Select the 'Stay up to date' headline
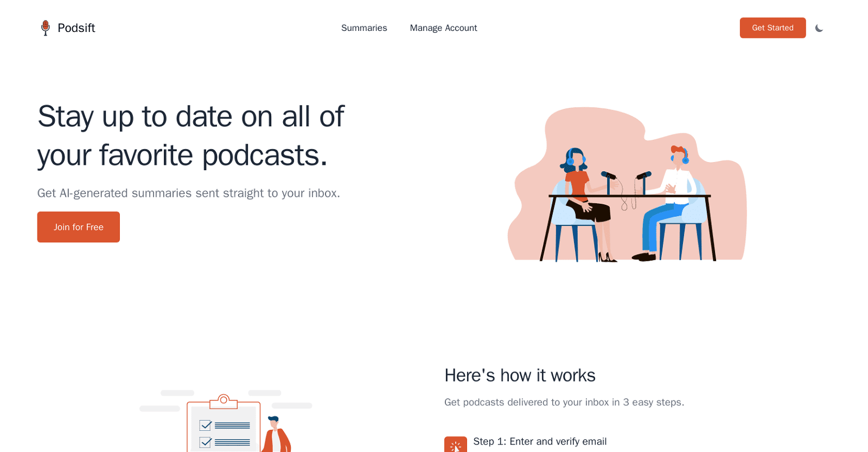Image resolution: width=868 pixels, height=452 pixels. click(x=191, y=135)
